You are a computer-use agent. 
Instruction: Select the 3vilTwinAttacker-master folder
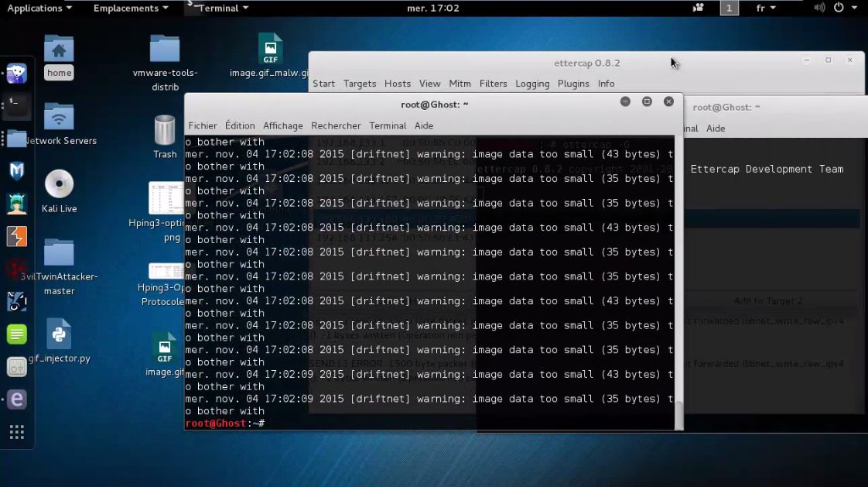(60, 268)
